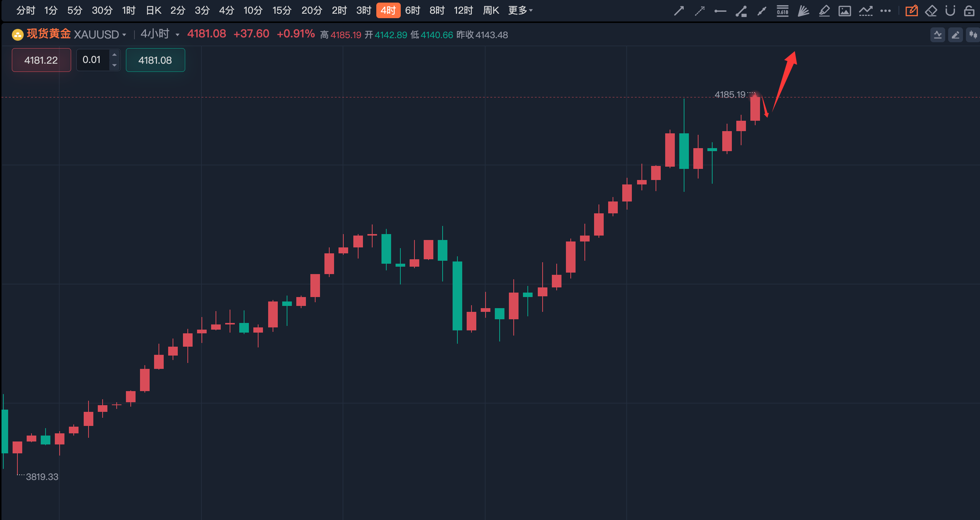Activate the highlighter marker tool

tap(824, 11)
